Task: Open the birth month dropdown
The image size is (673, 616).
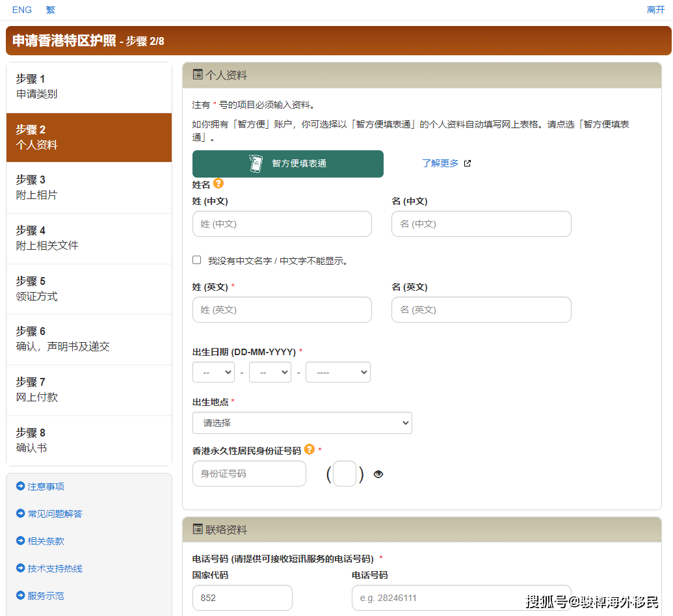Action: pyautogui.click(x=270, y=372)
